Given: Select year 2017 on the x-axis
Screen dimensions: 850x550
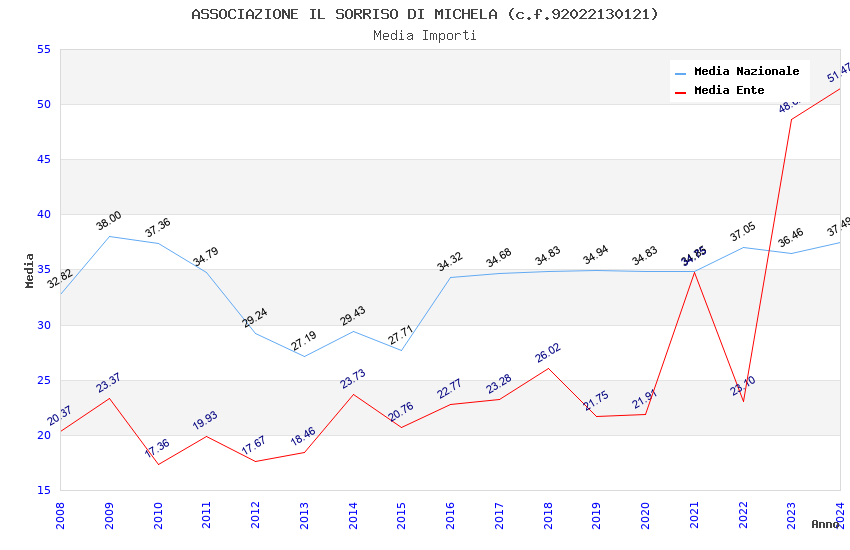Looking at the screenshot, I should (x=499, y=515).
